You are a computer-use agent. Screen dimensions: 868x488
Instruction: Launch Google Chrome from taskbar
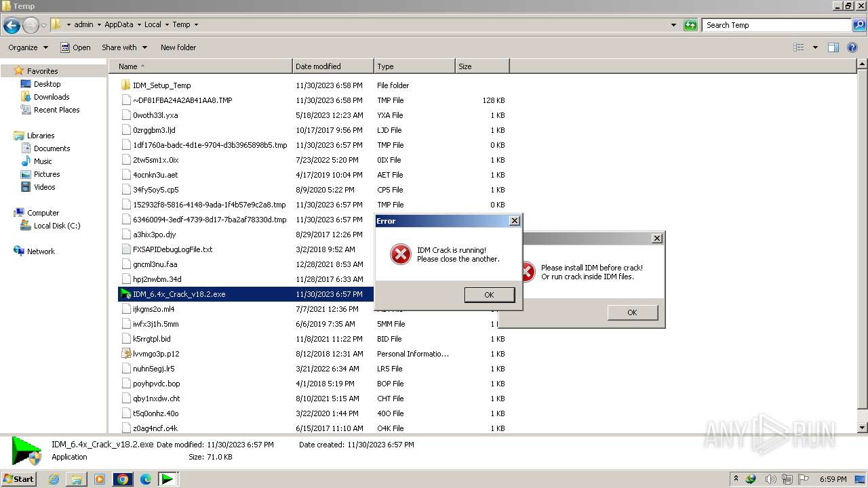pyautogui.click(x=123, y=479)
